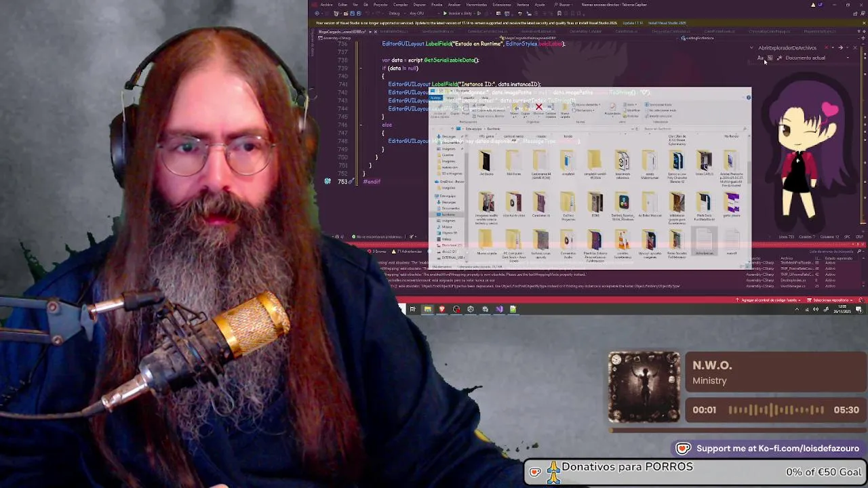Open Seleccionar repositorio in status bar
868x488 pixels.
[830, 300]
